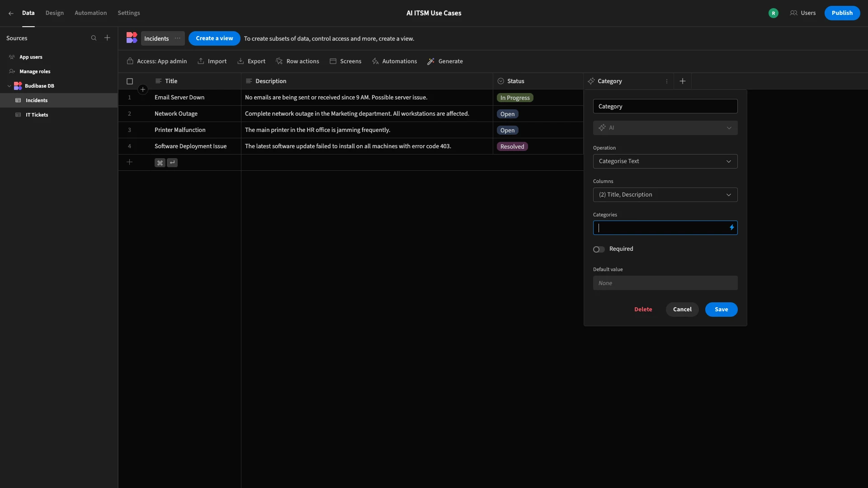Open the Operation dropdown Categorise Text
This screenshot has height=488, width=868.
point(665,161)
